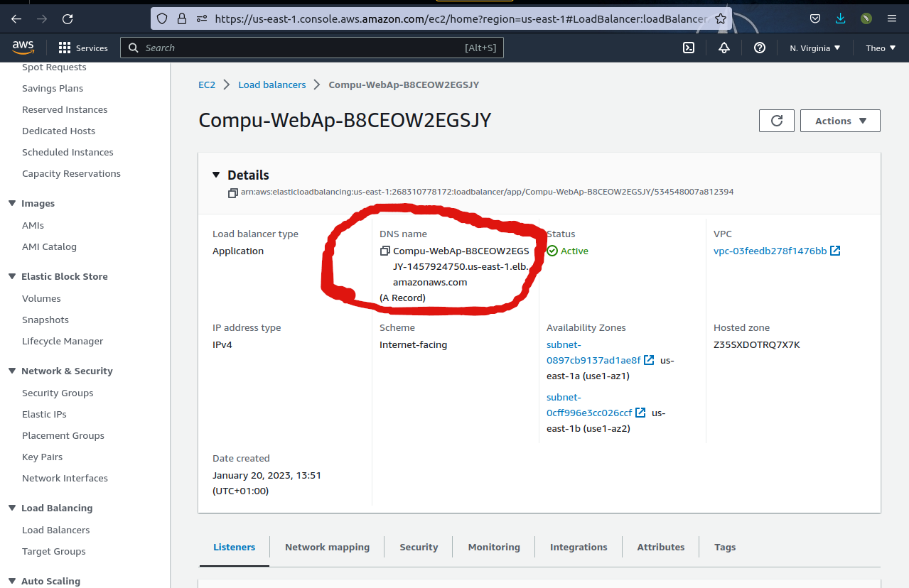This screenshot has height=588, width=909.
Task: Open Savings Plans in sidebar
Action: coord(53,88)
